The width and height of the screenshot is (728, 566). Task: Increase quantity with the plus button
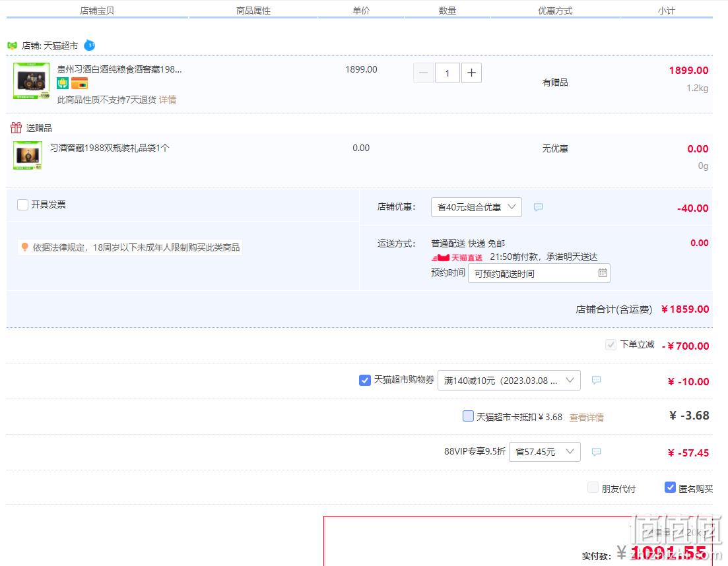point(471,73)
